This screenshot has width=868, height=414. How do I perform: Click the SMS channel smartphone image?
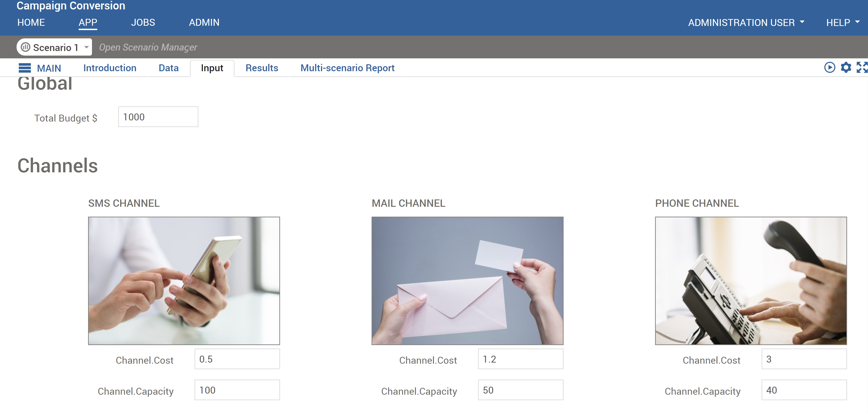(x=184, y=281)
